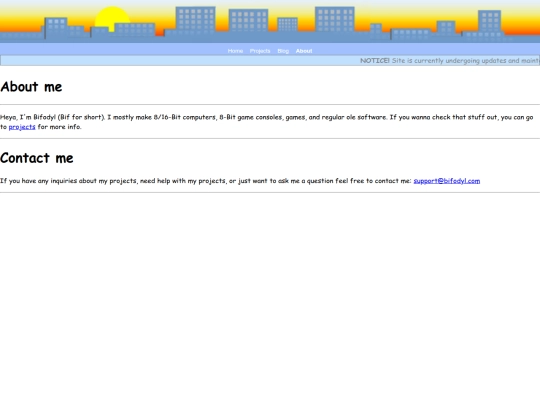This screenshot has height=405, width=540.
Task: Click the 'About me' heading
Action: pos(31,87)
